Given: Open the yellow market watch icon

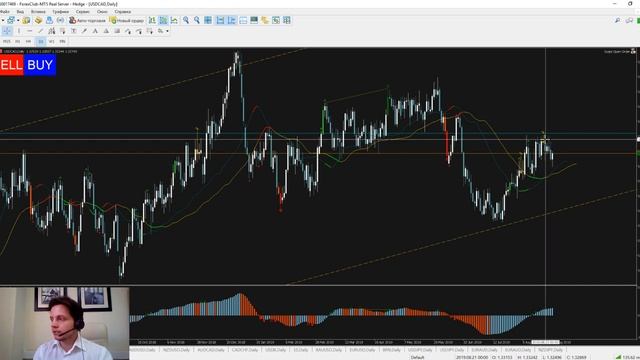Looking at the screenshot, I should pyautogui.click(x=38, y=20).
